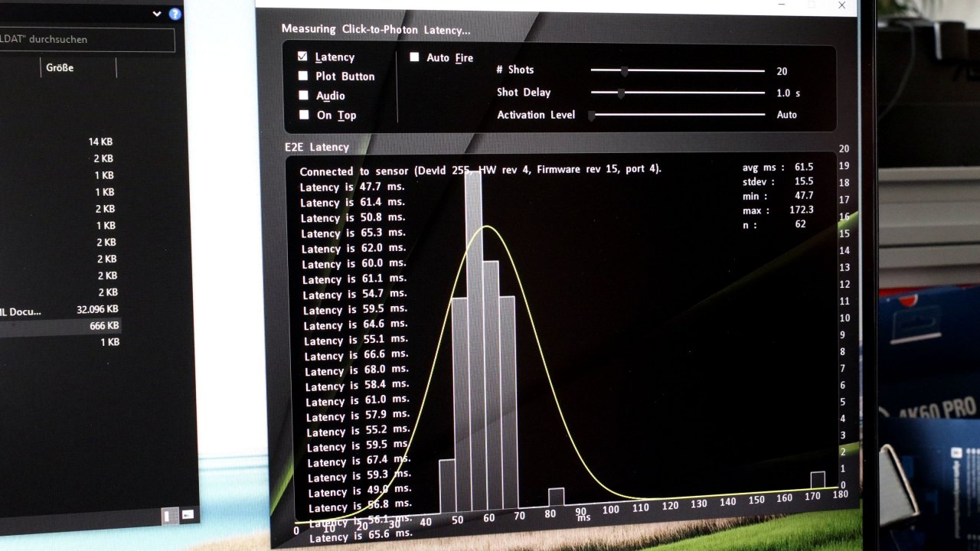Screen dimensions: 980x551
Task: Click the tallest histogram bar near 55 ms
Action: (473, 341)
